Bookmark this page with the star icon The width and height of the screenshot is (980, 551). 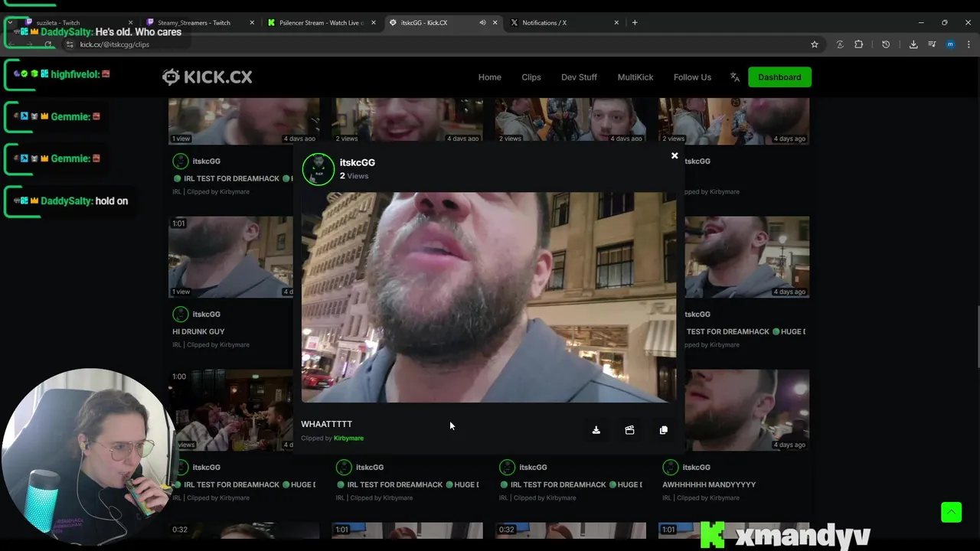coord(815,44)
